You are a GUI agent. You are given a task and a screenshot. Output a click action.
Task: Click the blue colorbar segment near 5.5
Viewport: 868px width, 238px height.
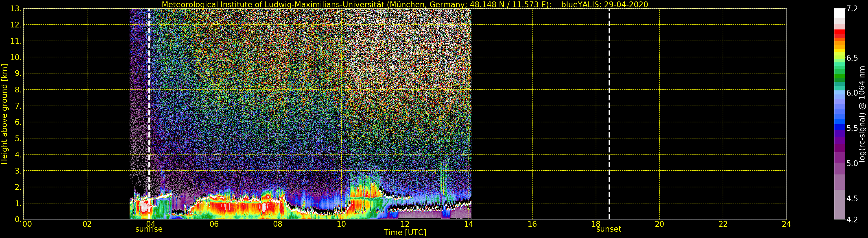pos(839,127)
